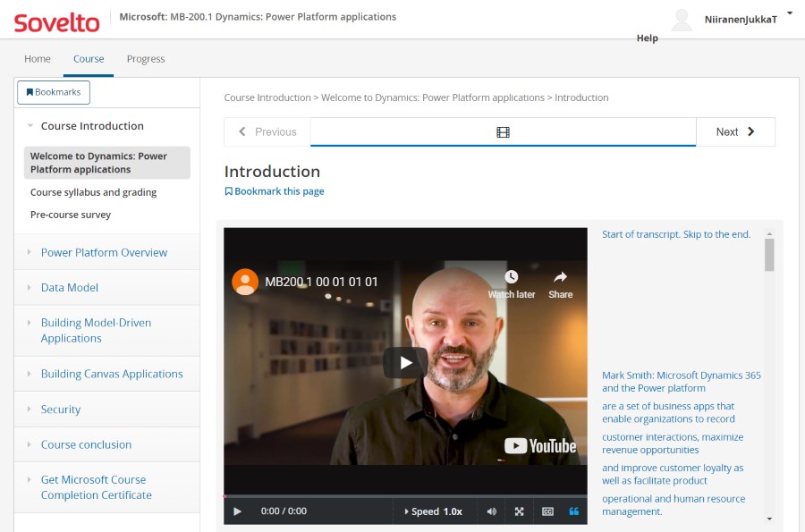Click the Share arrow icon

(560, 277)
